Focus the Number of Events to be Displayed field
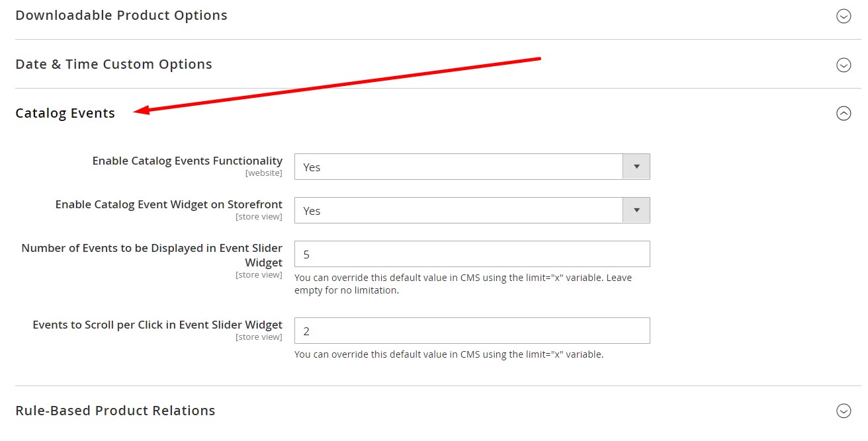This screenshot has width=868, height=441. click(472, 255)
